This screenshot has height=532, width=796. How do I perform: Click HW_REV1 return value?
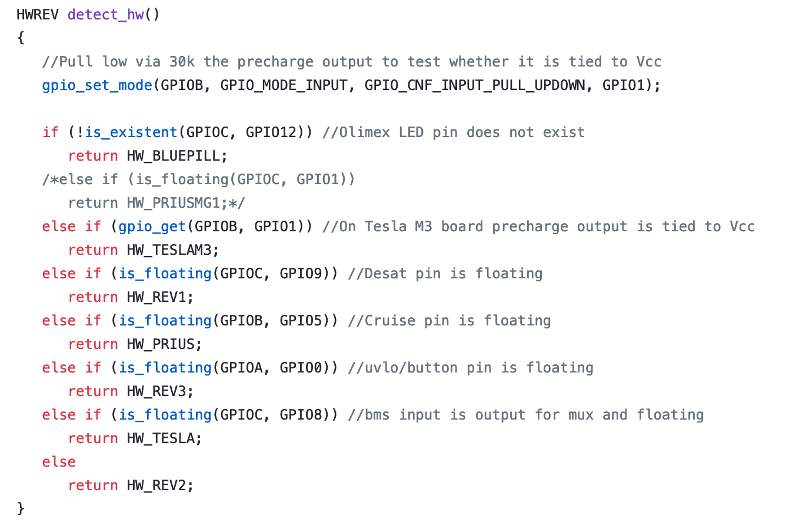click(159, 297)
